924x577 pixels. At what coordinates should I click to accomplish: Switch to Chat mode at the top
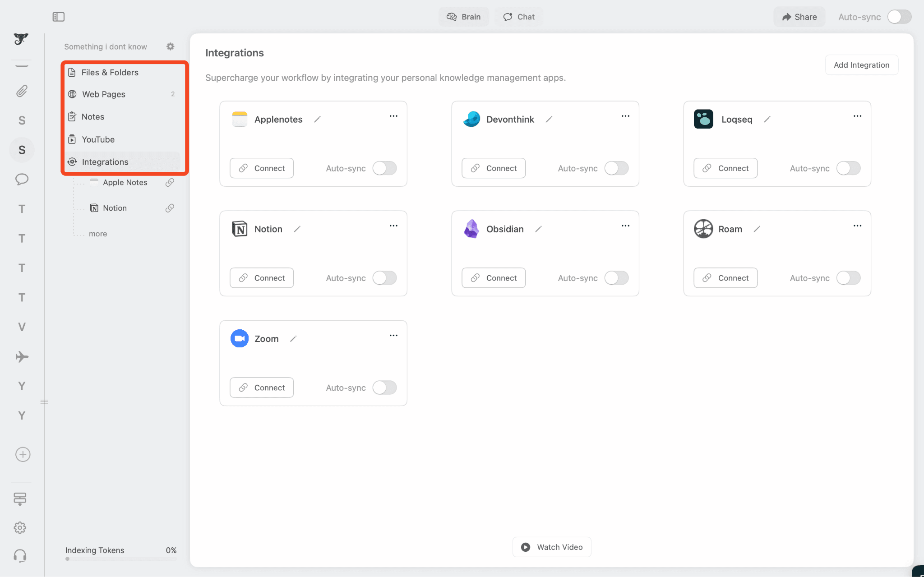[x=518, y=17]
